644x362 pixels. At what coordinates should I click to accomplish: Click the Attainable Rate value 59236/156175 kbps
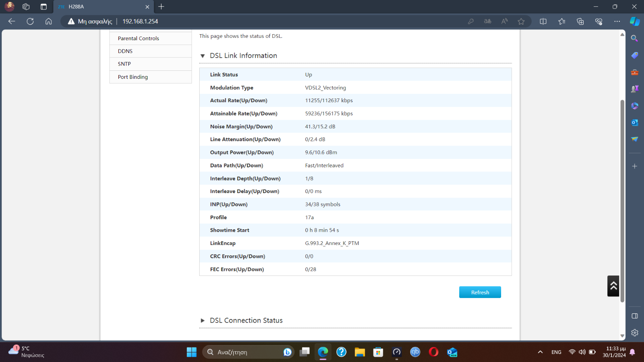click(329, 113)
